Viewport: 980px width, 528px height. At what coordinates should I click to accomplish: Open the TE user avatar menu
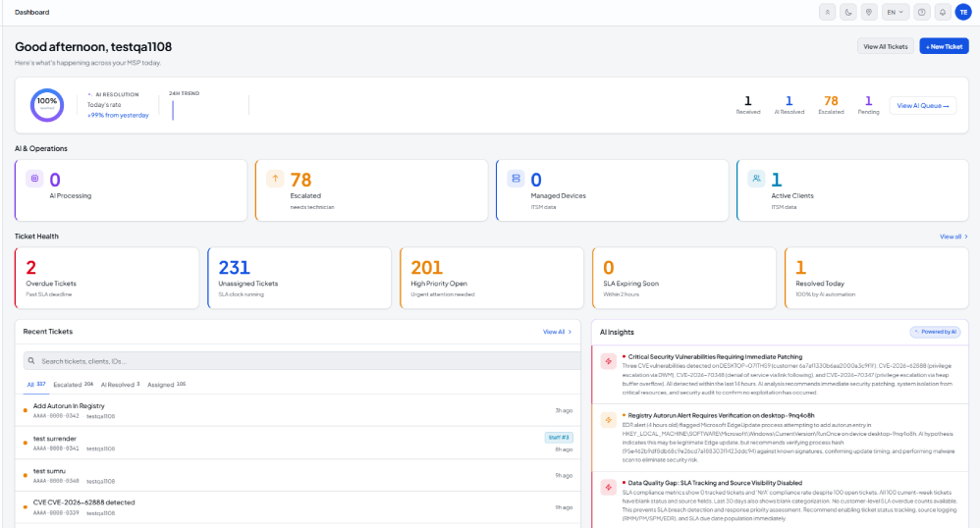pos(963,12)
